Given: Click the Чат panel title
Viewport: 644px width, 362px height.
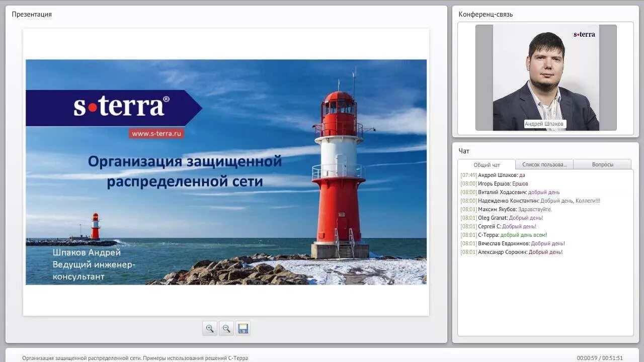Looking at the screenshot, I should coord(464,151).
